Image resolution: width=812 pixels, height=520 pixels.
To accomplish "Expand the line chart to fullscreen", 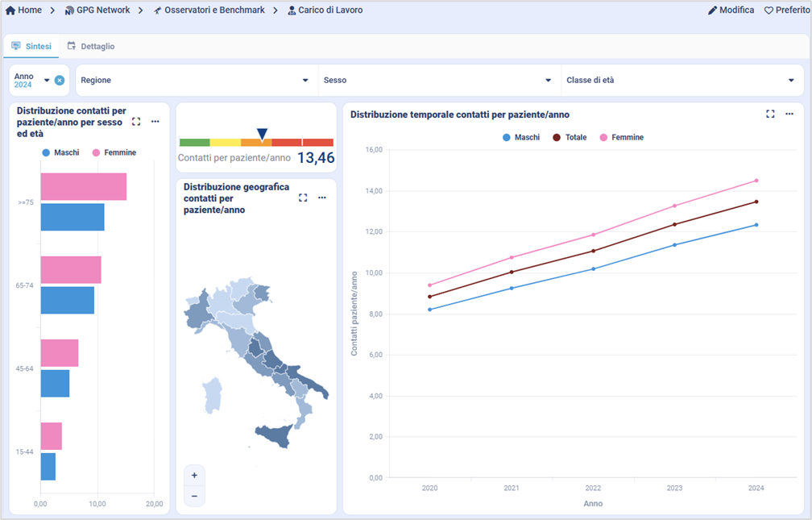I will [x=770, y=114].
